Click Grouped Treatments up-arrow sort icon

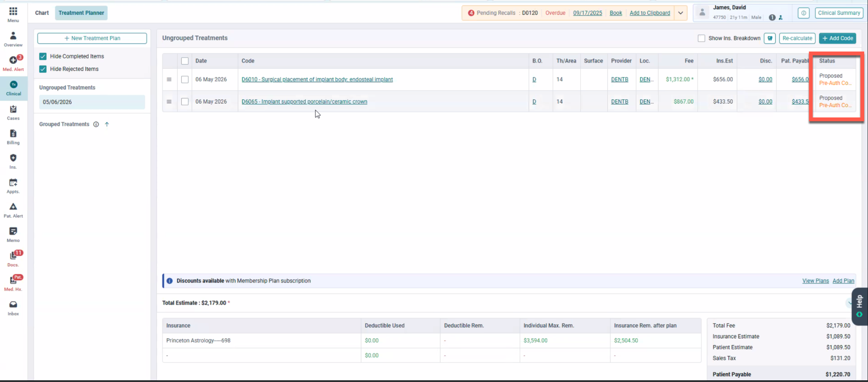(107, 124)
